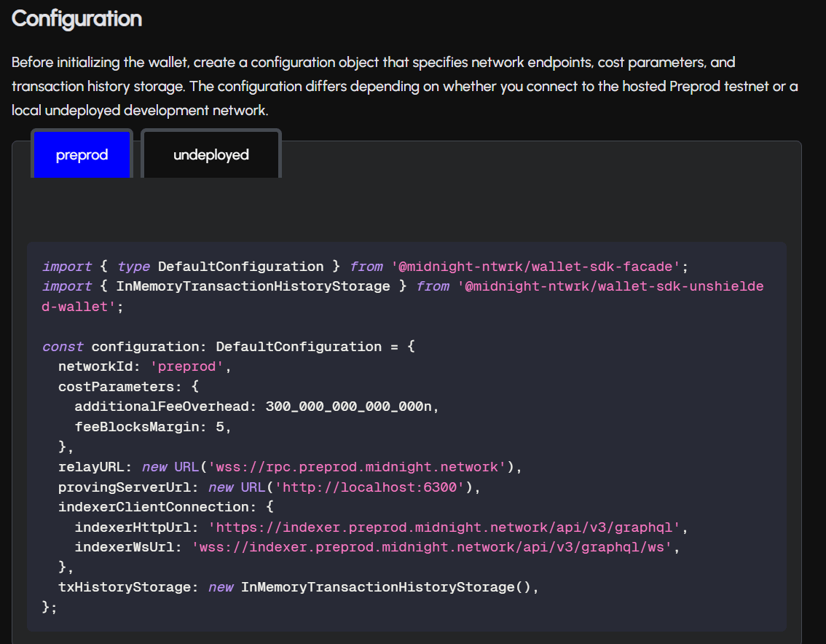Click the DefaultConfiguration type in const declaration
826x644 pixels.
tap(299, 347)
